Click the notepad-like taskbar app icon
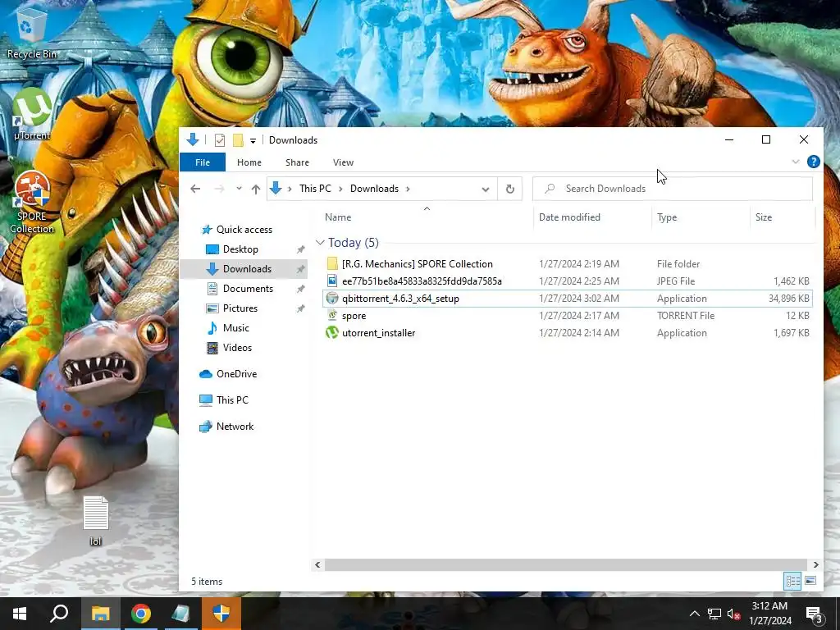 (180, 614)
